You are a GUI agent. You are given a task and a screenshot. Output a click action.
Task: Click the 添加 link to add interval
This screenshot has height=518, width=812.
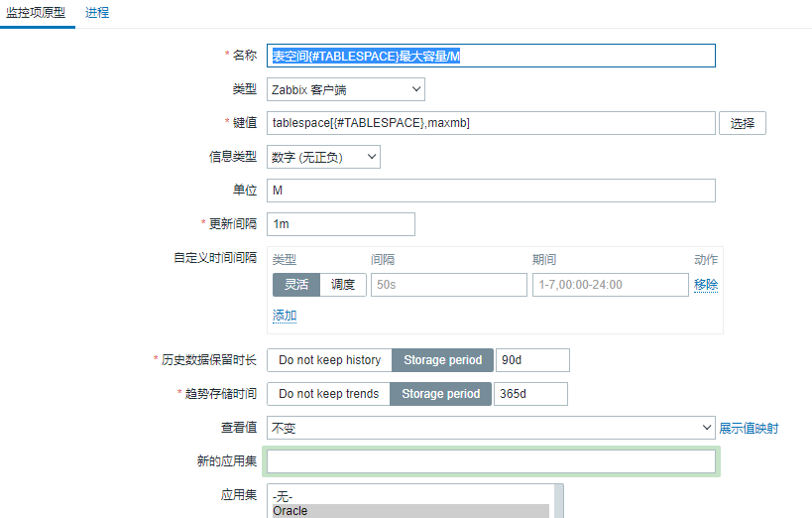pos(285,316)
